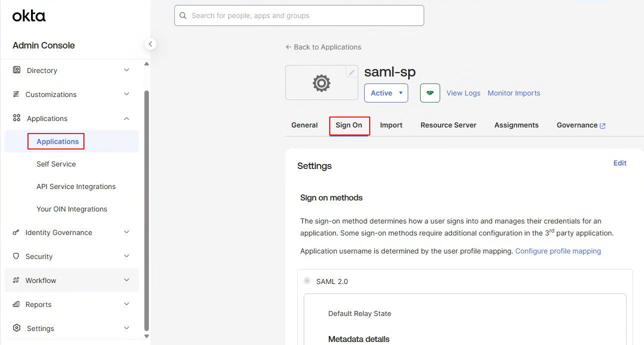Expand the Identity Governance chevron
Screen dimensions: 644x345
[x=126, y=232]
